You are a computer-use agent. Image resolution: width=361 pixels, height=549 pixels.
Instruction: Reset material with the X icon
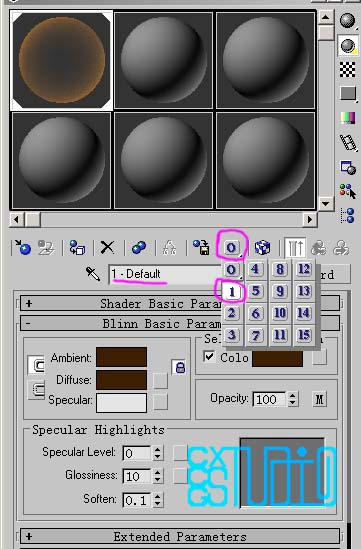coord(107,247)
